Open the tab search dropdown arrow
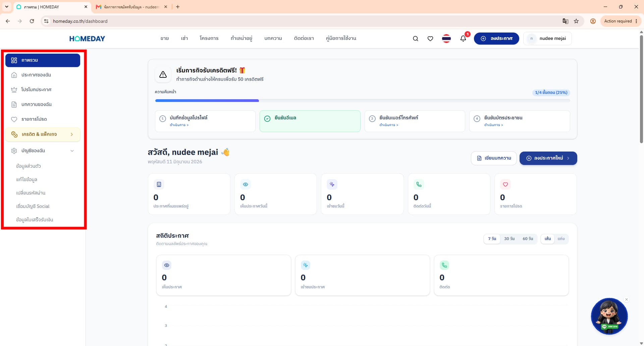 coord(6,7)
